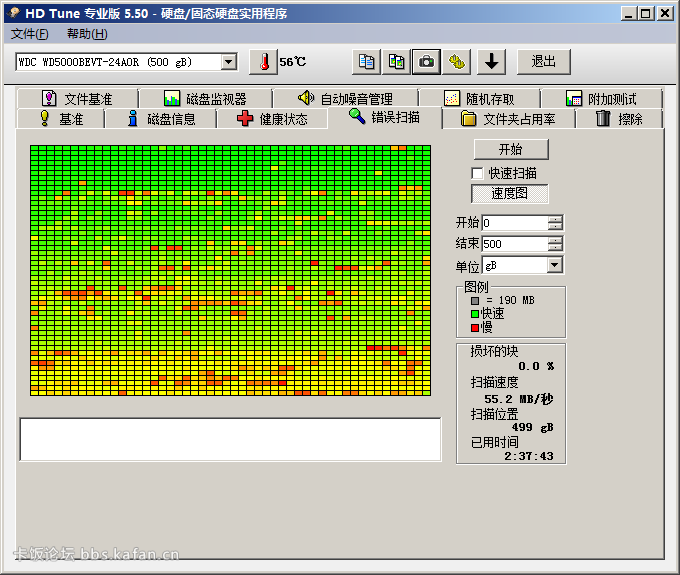Open the 文件基准 tab
Viewport: 680px width, 575px height.
click(x=78, y=99)
